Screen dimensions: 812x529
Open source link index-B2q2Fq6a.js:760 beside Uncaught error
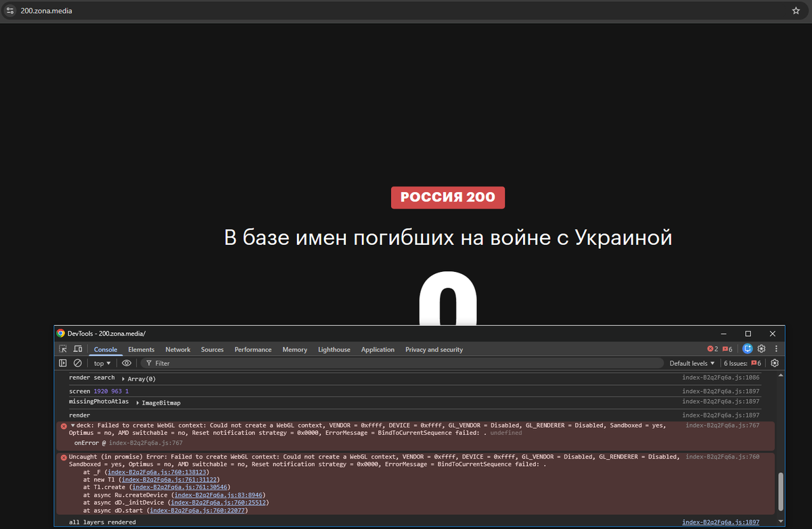pyautogui.click(x=723, y=457)
